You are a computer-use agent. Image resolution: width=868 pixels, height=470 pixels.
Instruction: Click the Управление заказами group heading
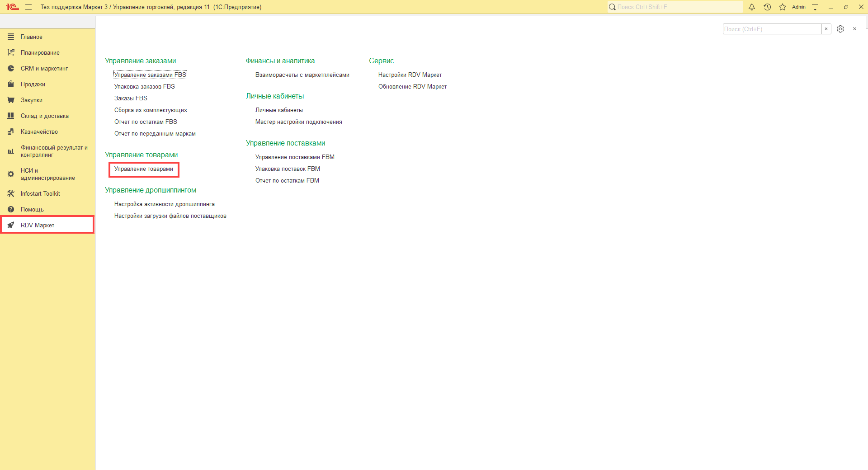click(141, 61)
